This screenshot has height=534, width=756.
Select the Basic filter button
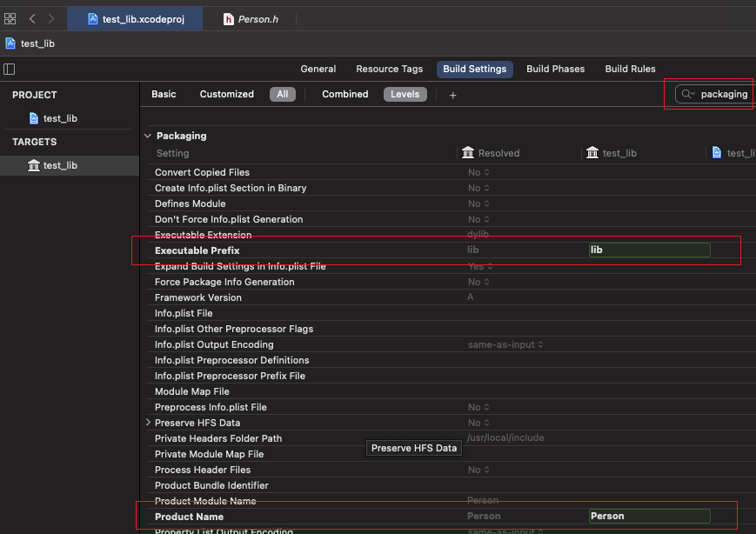[x=164, y=94]
